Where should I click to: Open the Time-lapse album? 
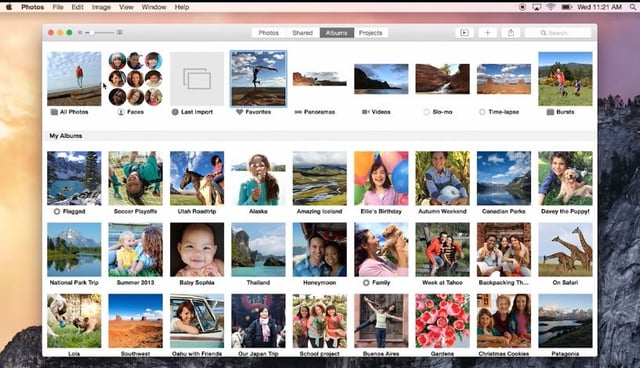pos(504,79)
